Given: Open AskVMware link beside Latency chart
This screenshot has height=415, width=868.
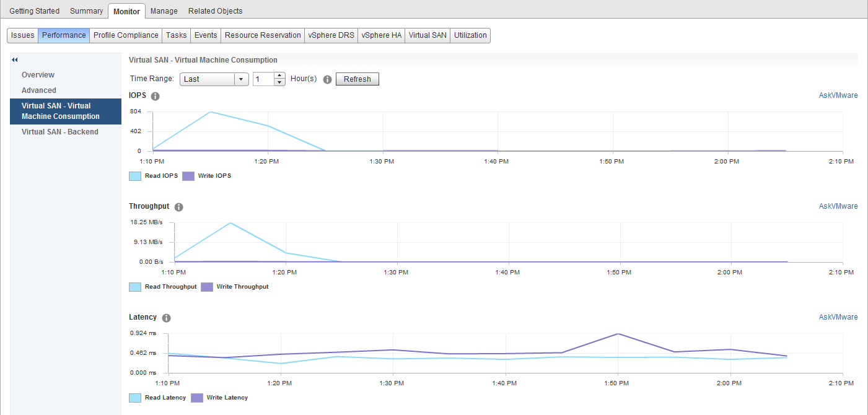Looking at the screenshot, I should pyautogui.click(x=838, y=317).
